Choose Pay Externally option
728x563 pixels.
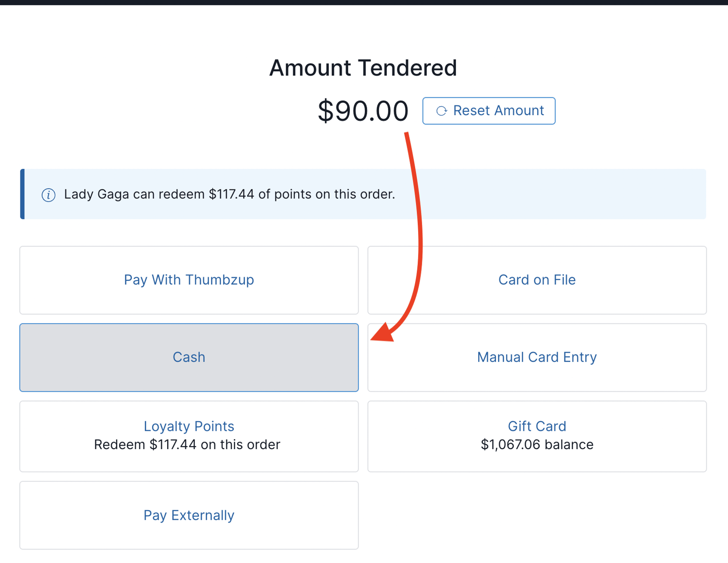pos(189,515)
